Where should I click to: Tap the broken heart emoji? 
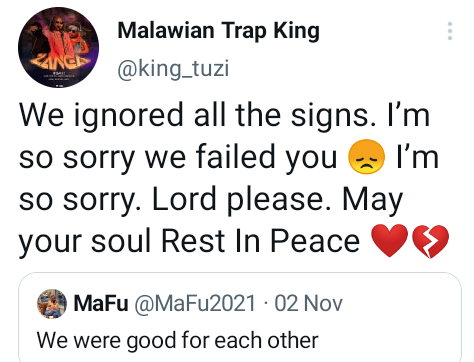(430, 241)
